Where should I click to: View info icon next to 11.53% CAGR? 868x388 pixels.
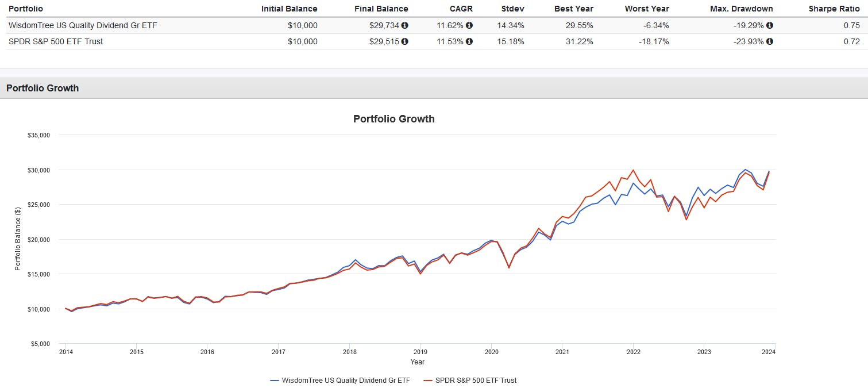[470, 41]
